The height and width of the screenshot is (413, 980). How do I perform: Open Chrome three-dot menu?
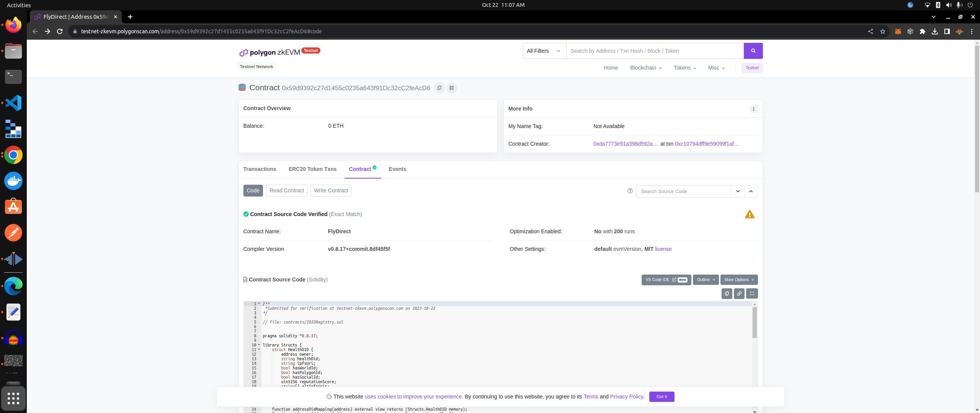(972, 31)
